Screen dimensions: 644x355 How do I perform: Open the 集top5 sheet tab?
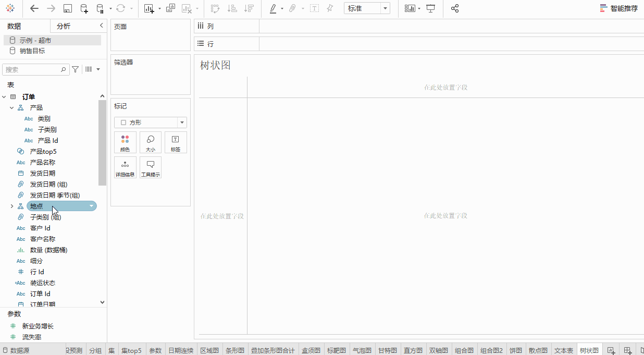tap(131, 350)
